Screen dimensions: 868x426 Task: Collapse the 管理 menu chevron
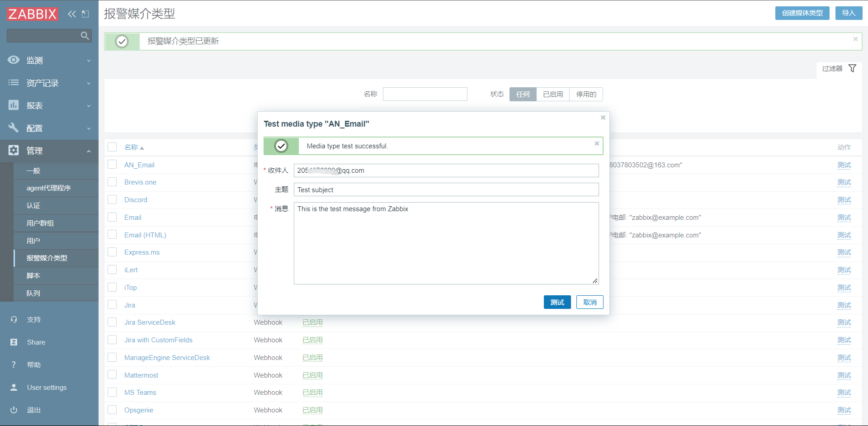[89, 151]
